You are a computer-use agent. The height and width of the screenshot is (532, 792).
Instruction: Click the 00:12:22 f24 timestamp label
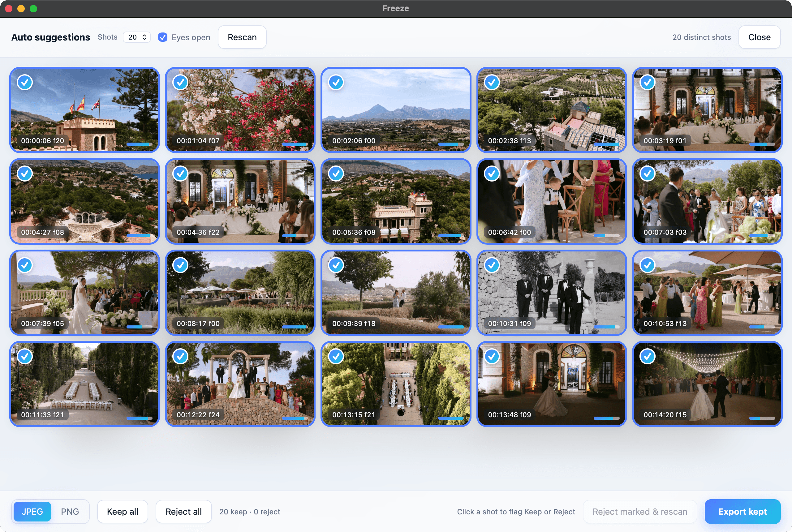click(198, 414)
